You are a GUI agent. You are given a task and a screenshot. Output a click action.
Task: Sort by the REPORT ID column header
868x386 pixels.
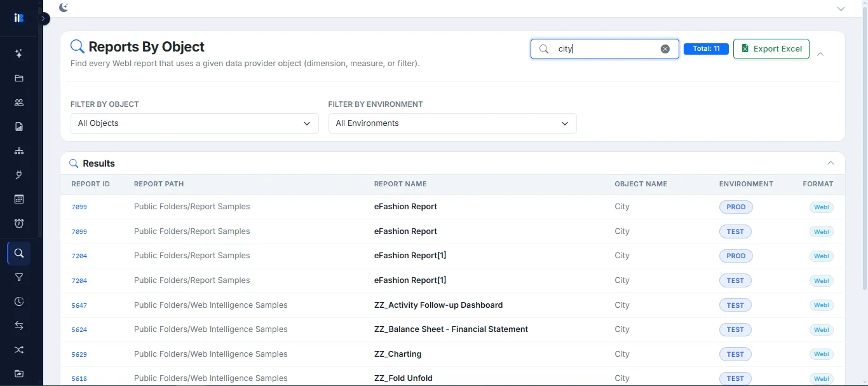90,184
